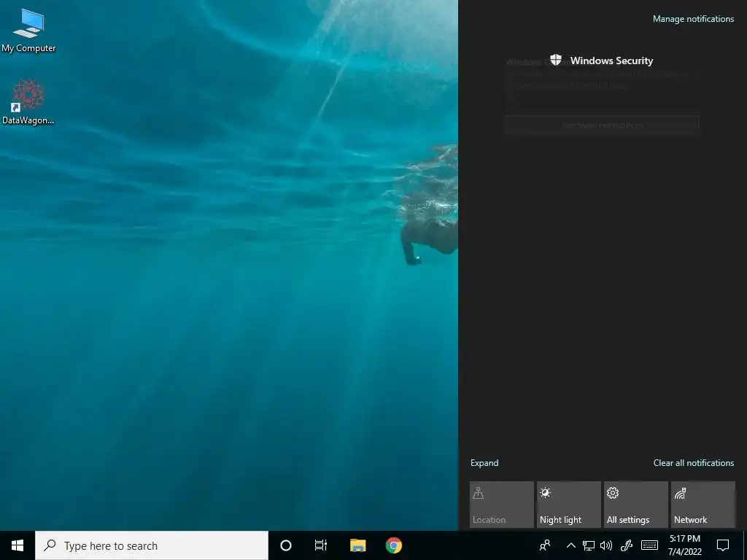Viewport: 747px width, 560px height.
Task: Click Clear all notifications
Action: point(693,463)
